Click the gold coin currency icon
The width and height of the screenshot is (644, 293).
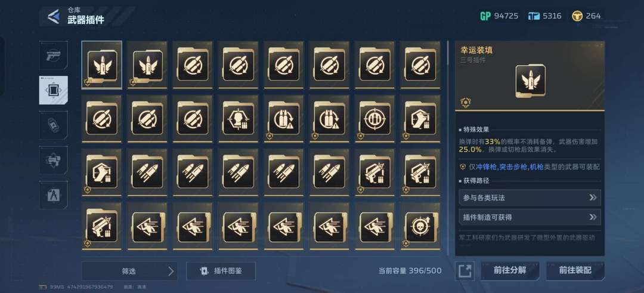(577, 16)
